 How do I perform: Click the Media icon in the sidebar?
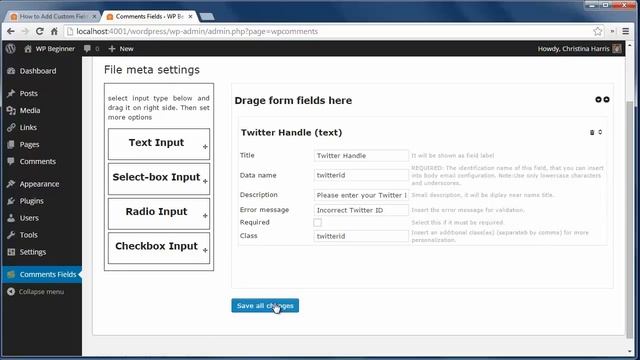(x=11, y=110)
